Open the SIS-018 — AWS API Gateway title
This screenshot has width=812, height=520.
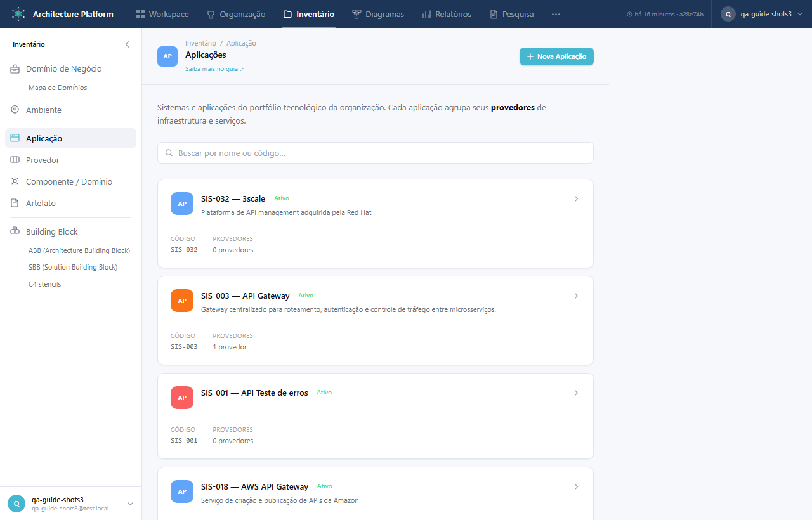pos(254,486)
